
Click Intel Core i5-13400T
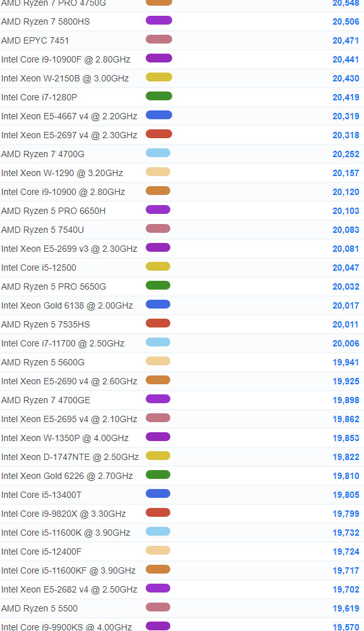[41, 495]
